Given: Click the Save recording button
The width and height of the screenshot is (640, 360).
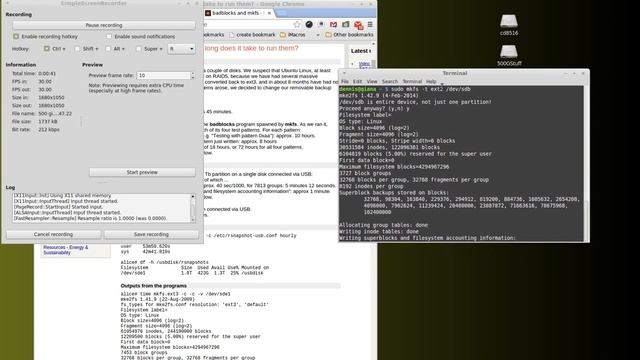Looking at the screenshot, I should (151, 234).
